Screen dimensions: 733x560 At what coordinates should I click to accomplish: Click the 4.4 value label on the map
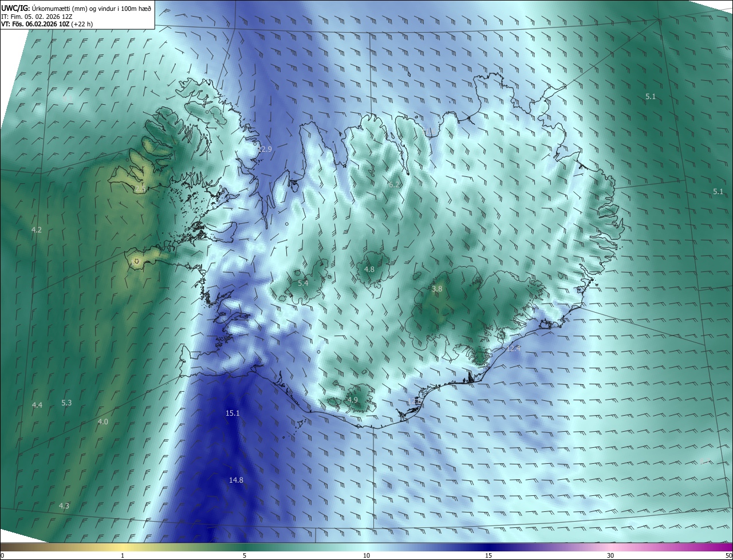click(37, 405)
